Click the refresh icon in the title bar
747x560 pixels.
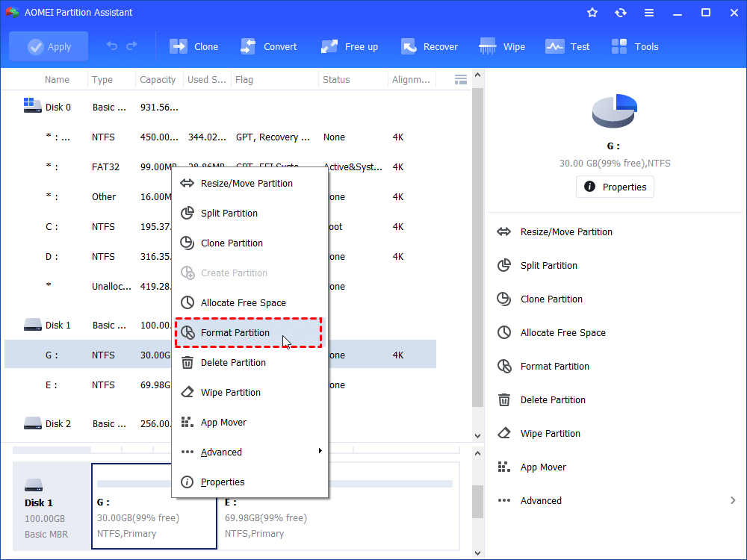coord(621,12)
